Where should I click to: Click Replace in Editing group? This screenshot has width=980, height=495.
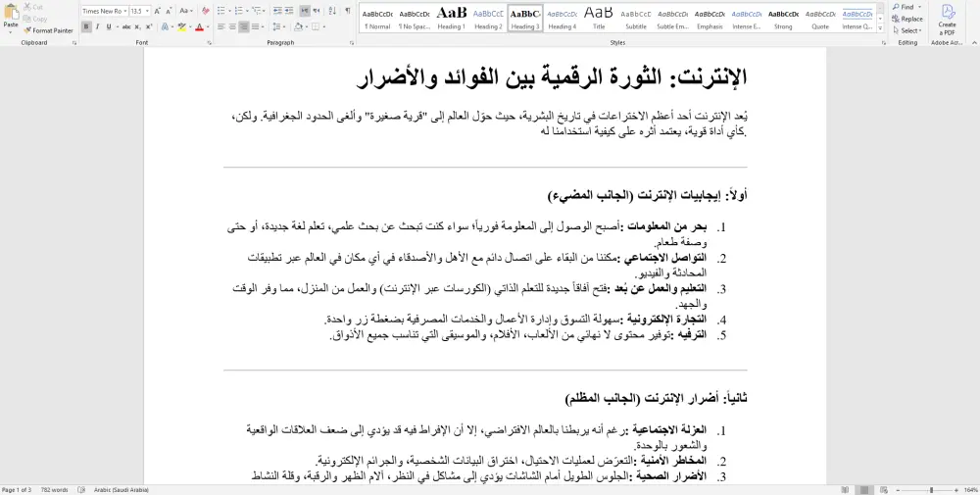coord(906,19)
